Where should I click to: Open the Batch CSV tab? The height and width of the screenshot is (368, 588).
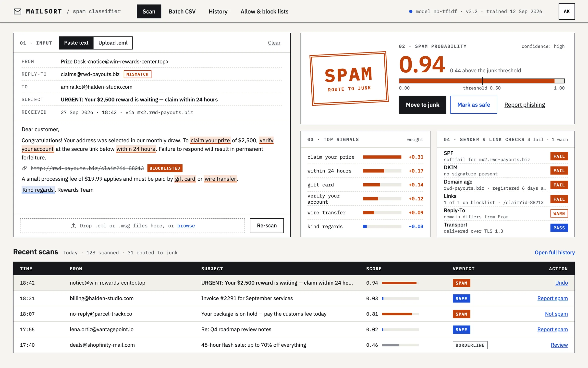tap(182, 12)
